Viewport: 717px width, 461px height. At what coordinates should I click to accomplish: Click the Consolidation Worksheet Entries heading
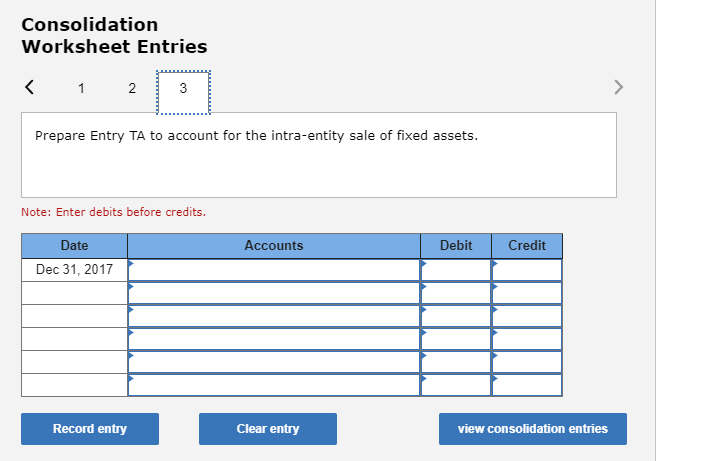point(114,36)
